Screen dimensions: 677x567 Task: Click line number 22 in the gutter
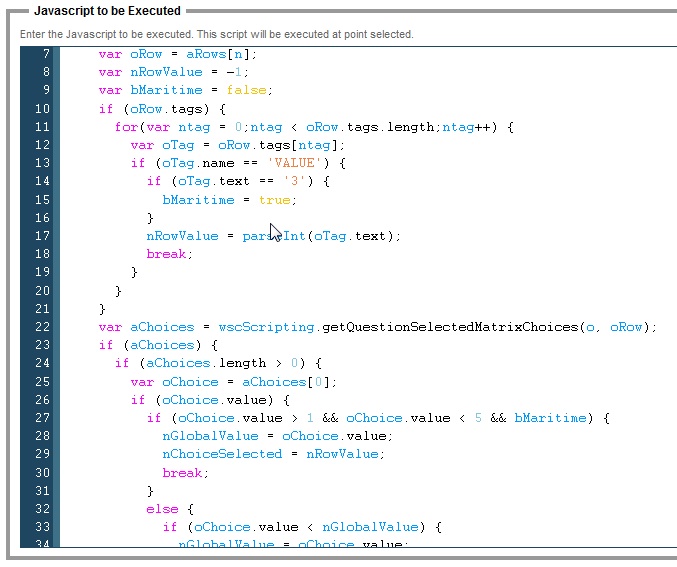[x=42, y=327]
